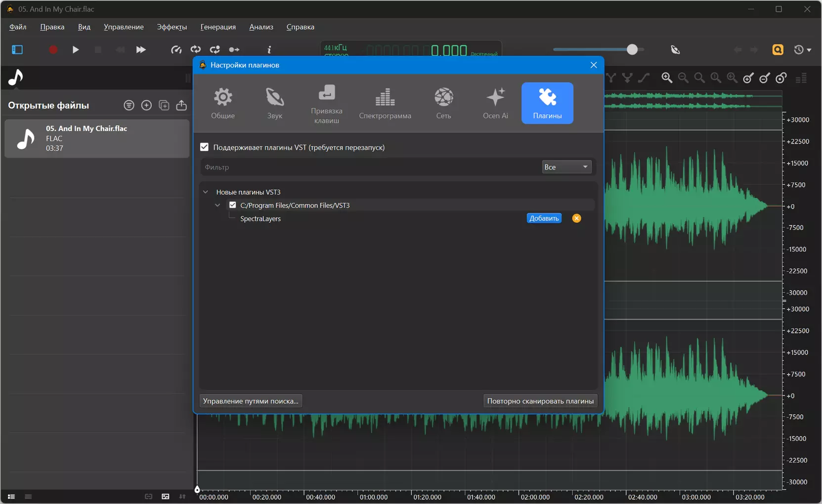The height and width of the screenshot is (504, 822).
Task: Click the zoom in magnifier icon
Action: click(x=667, y=78)
